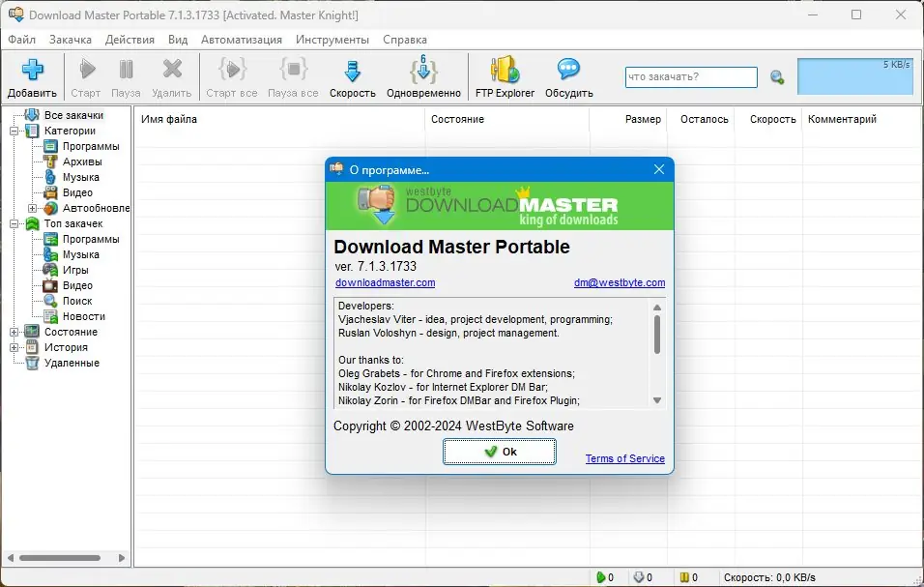Click the Старт toolbar icon

87,70
